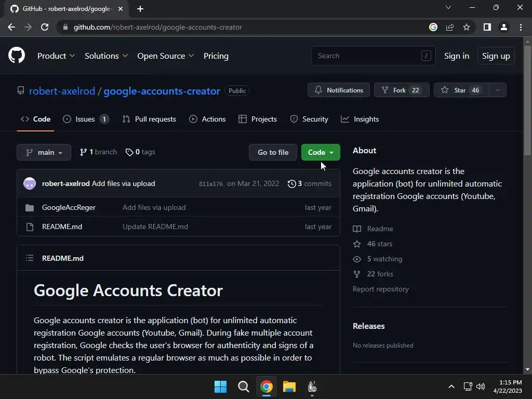Image resolution: width=532 pixels, height=399 pixels.
Task: Click the commit history clock icon
Action: pos(291,183)
